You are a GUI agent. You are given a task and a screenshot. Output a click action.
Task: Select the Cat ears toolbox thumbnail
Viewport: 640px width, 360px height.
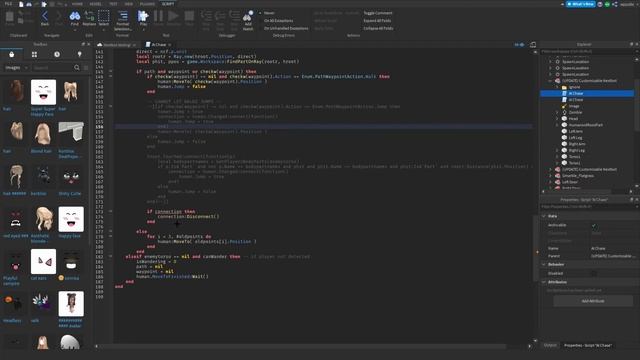tap(43, 261)
